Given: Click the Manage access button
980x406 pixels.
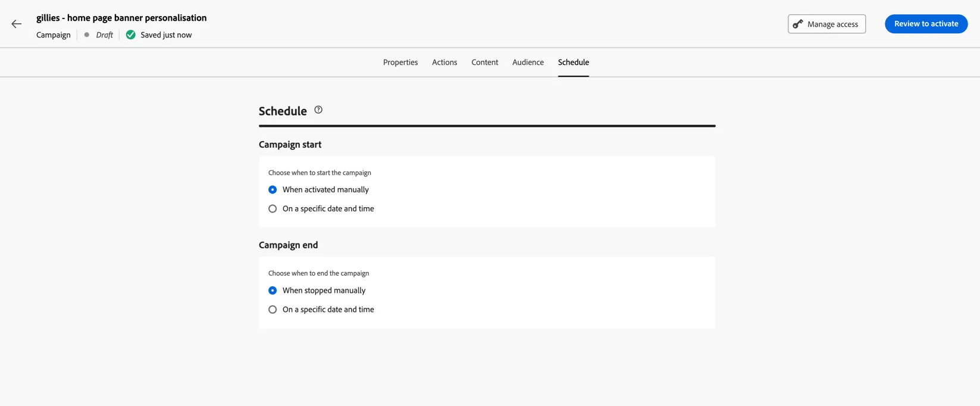Looking at the screenshot, I should [826, 24].
